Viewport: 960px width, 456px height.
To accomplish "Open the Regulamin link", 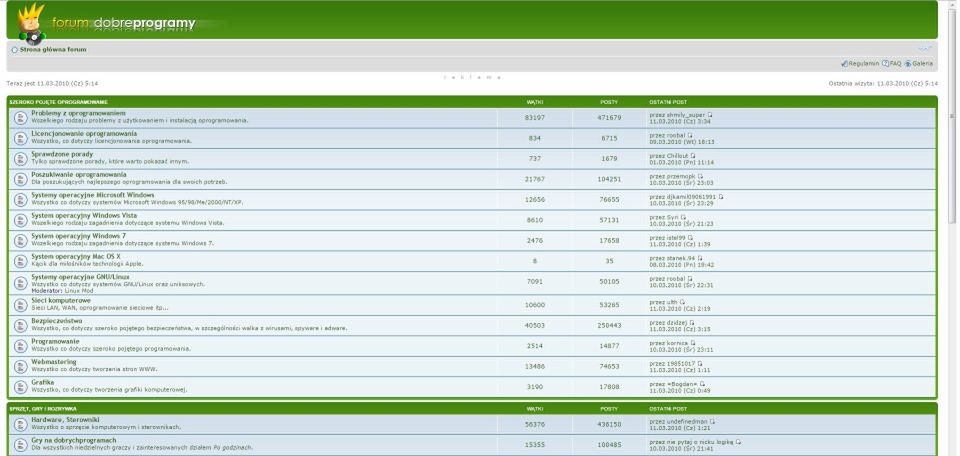I will tap(864, 64).
